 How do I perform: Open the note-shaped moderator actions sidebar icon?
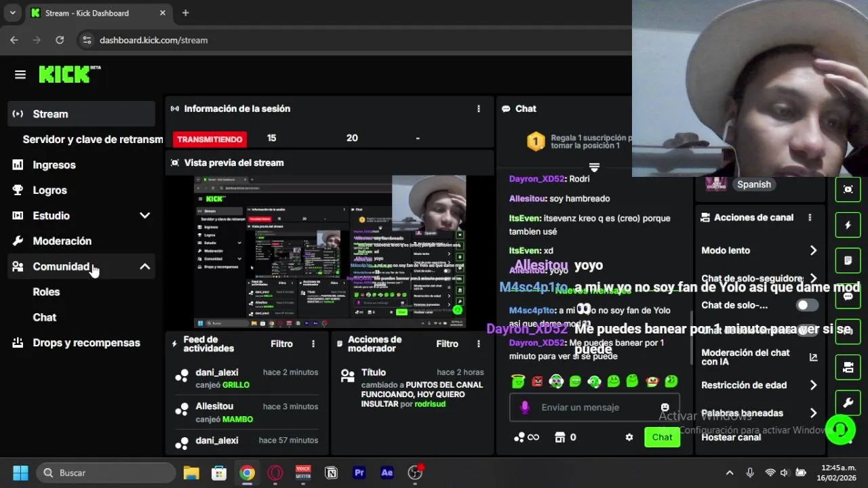[848, 260]
